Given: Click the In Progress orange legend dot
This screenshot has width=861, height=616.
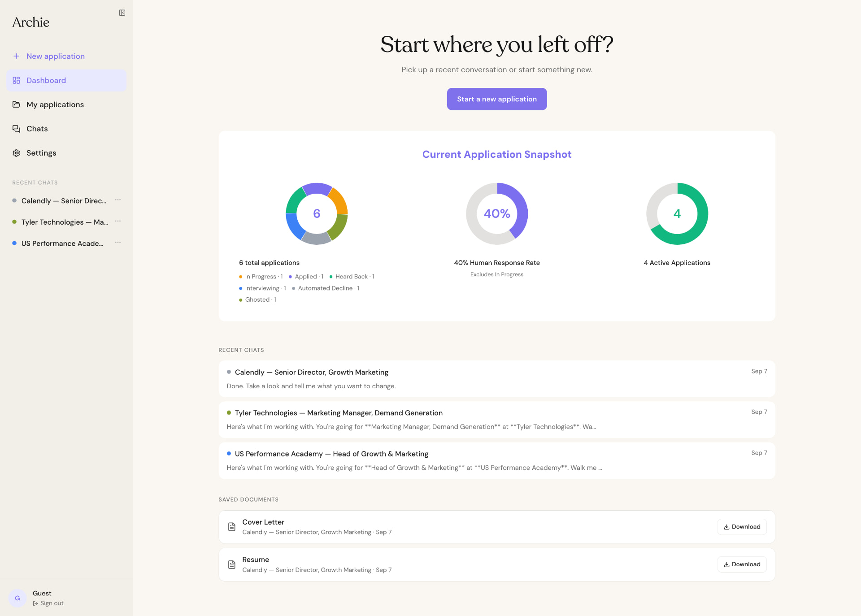Looking at the screenshot, I should 241,277.
